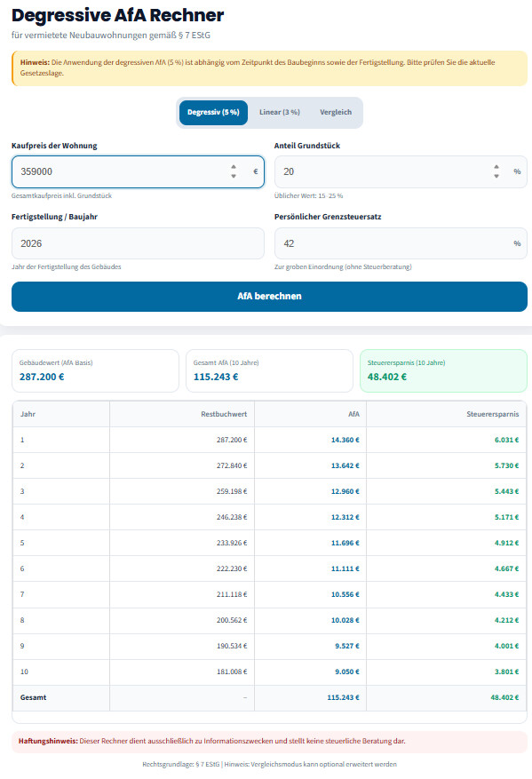Click the Steuerersparnis (10 Jahre) card
532x779 pixels.
(443, 370)
